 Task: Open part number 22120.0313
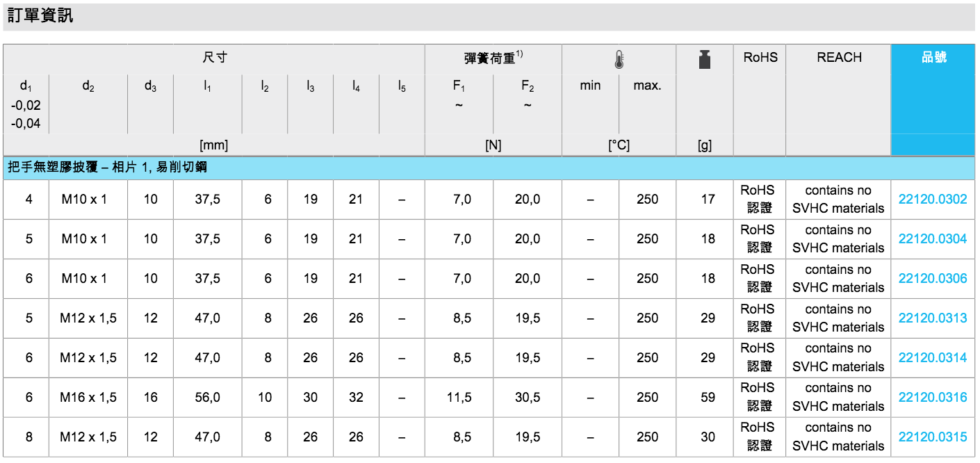pyautogui.click(x=932, y=318)
